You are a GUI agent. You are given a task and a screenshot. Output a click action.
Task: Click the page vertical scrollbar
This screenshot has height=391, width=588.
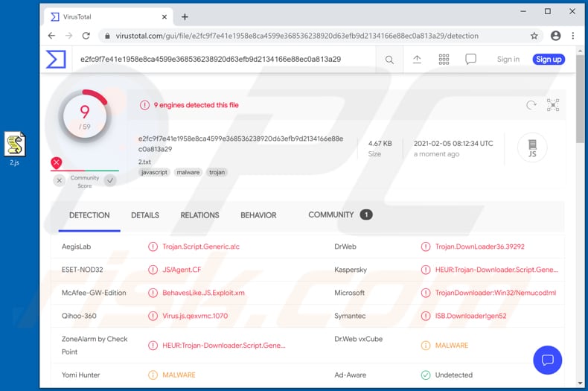pos(580,98)
